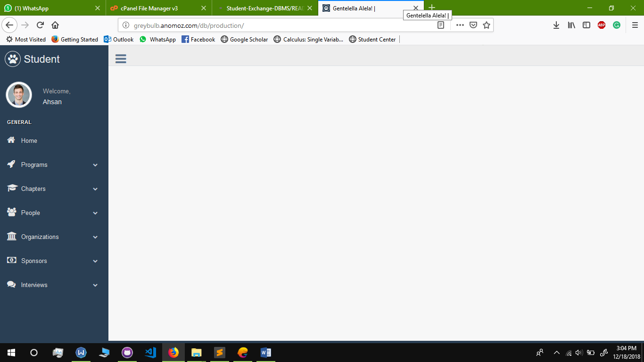Click the Sponsors money icon
This screenshot has height=362, width=644.
click(12, 260)
